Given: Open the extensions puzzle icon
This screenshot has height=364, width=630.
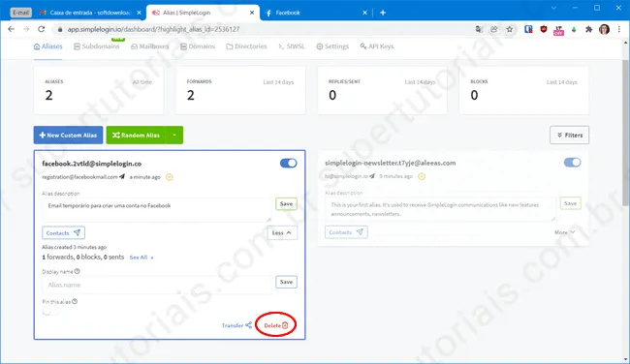Looking at the screenshot, I should click(x=589, y=29).
